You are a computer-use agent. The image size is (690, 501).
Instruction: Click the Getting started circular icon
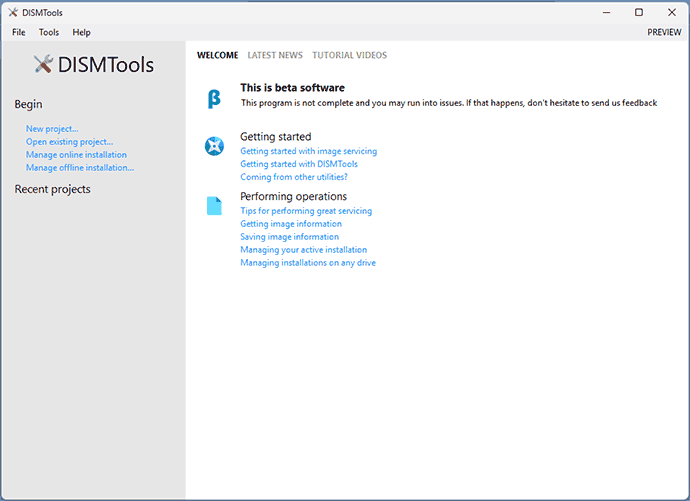tap(214, 146)
